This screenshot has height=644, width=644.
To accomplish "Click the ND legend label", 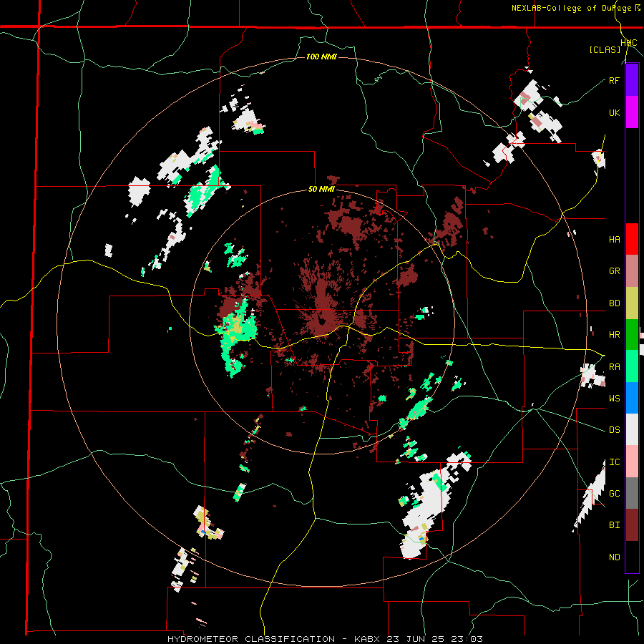I will click(614, 557).
